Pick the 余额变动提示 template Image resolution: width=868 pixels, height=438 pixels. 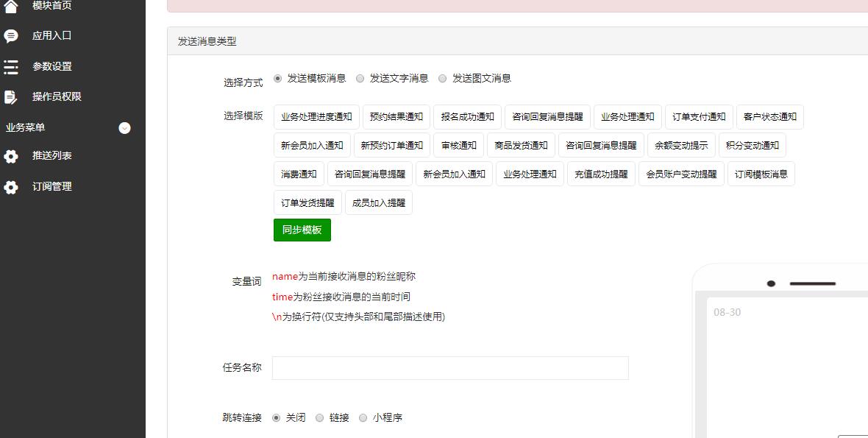[681, 145]
